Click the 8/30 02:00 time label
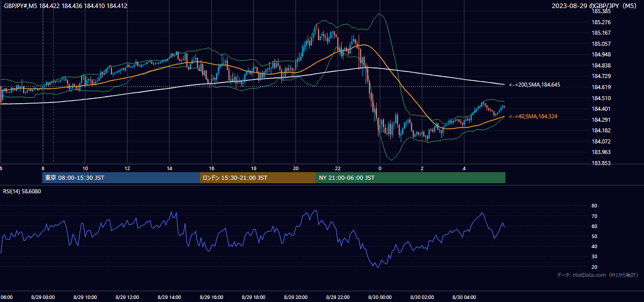Screen dimensions: 644x302 click(422, 297)
